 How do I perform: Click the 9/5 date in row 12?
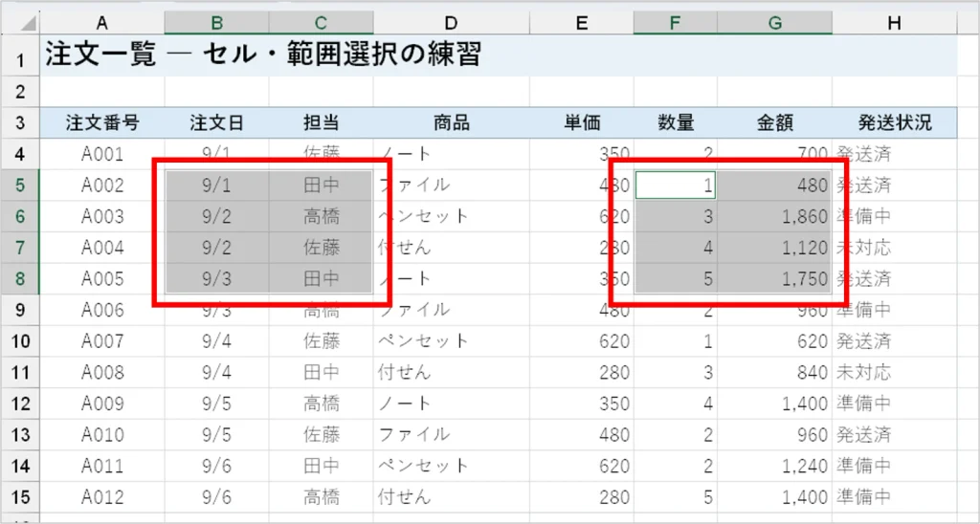click(x=217, y=404)
